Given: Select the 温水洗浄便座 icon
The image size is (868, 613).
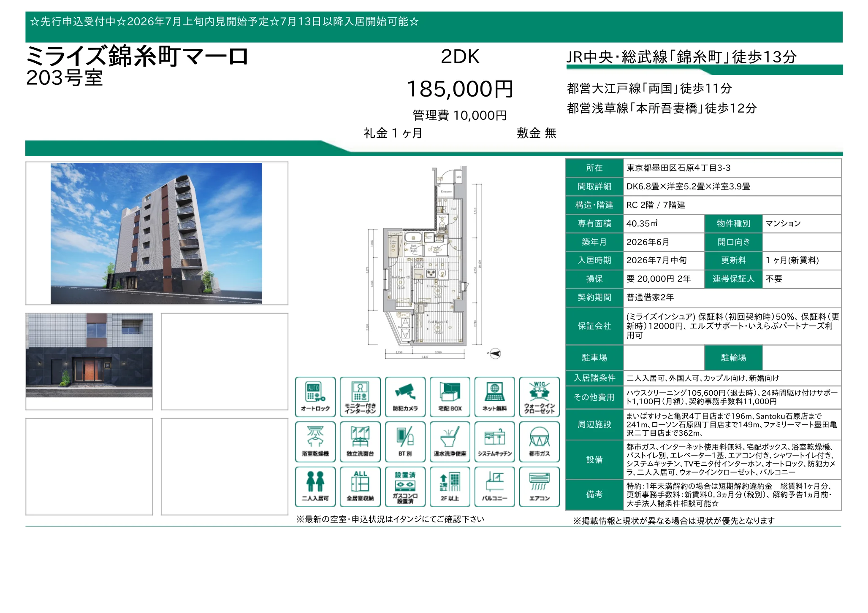Looking at the screenshot, I should coord(450,442).
